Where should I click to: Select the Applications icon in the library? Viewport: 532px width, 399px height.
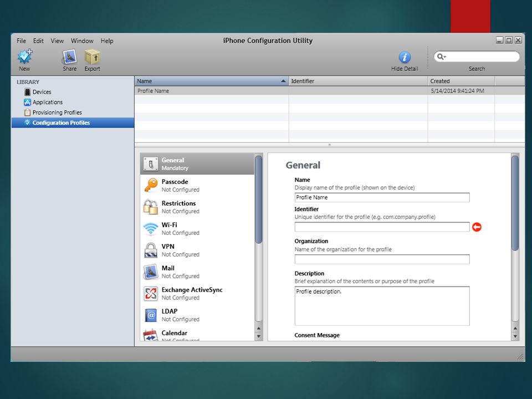tap(28, 102)
